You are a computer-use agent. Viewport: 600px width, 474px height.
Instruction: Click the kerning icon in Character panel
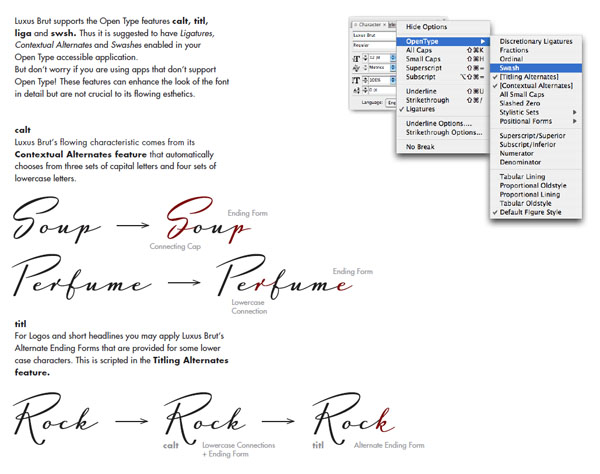(x=356, y=68)
